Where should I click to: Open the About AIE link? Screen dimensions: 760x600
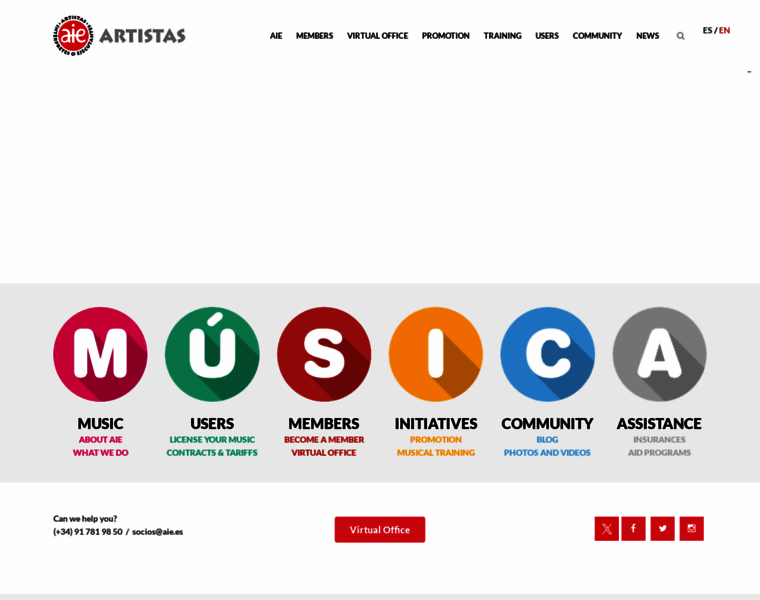coord(100,440)
